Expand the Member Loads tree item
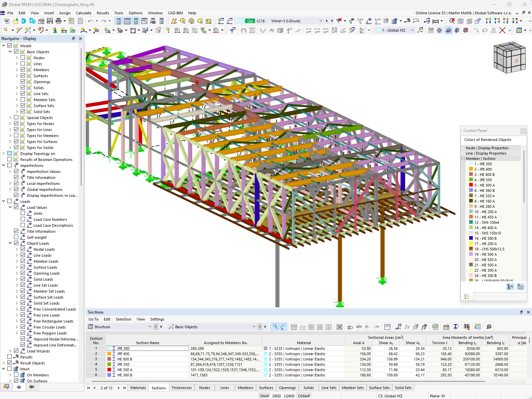 pyautogui.click(x=17, y=261)
